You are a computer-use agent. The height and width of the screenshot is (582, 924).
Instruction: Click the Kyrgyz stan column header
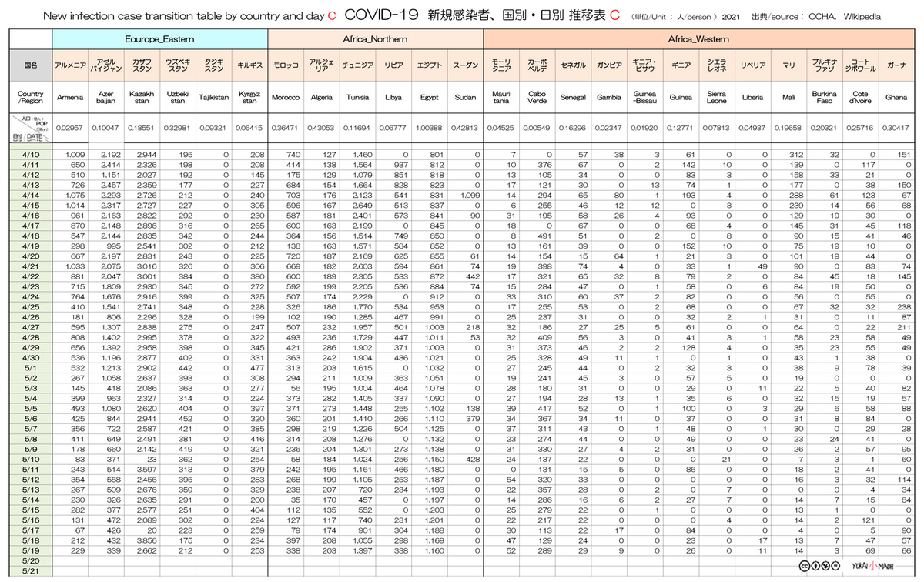coord(249,98)
